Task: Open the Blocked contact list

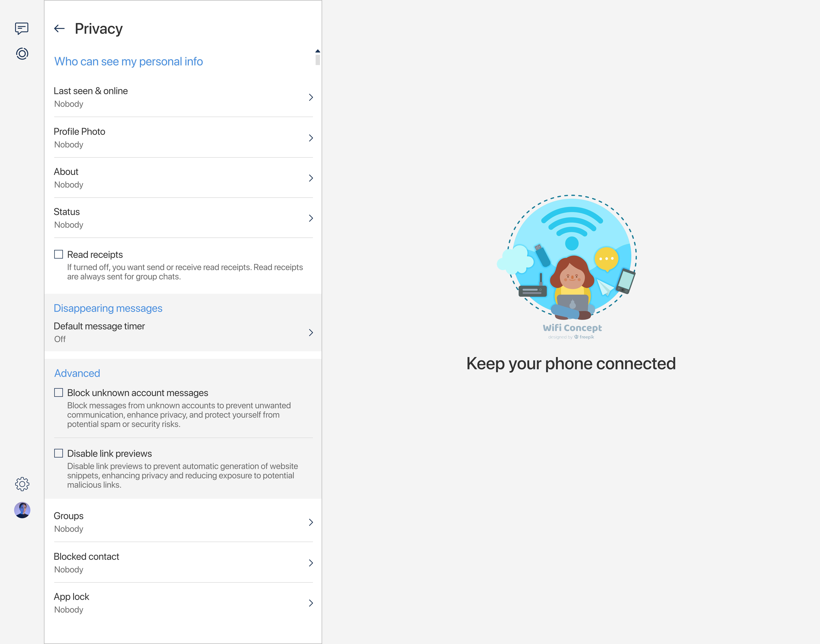Action: pyautogui.click(x=183, y=563)
